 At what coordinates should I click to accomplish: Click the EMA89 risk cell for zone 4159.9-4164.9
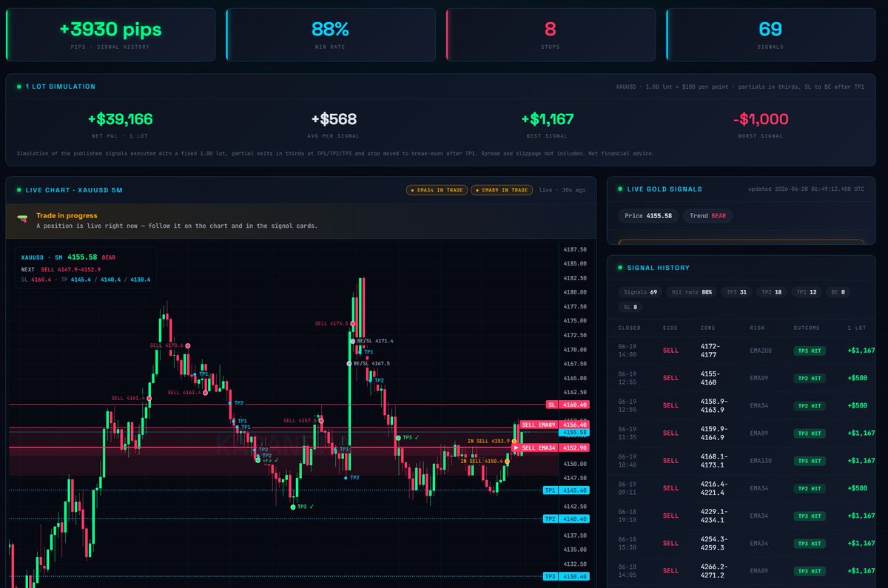[x=760, y=433]
